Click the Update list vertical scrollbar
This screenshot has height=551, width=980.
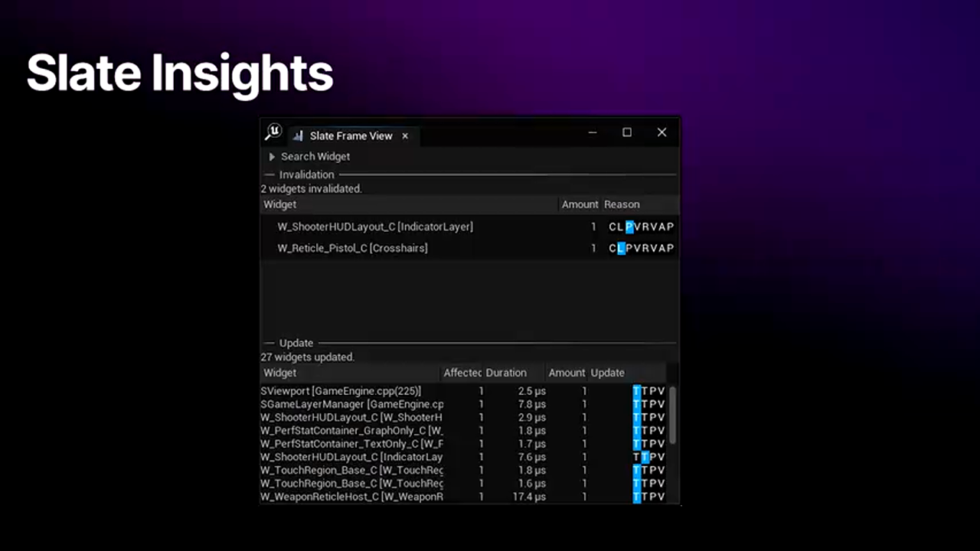(x=673, y=415)
